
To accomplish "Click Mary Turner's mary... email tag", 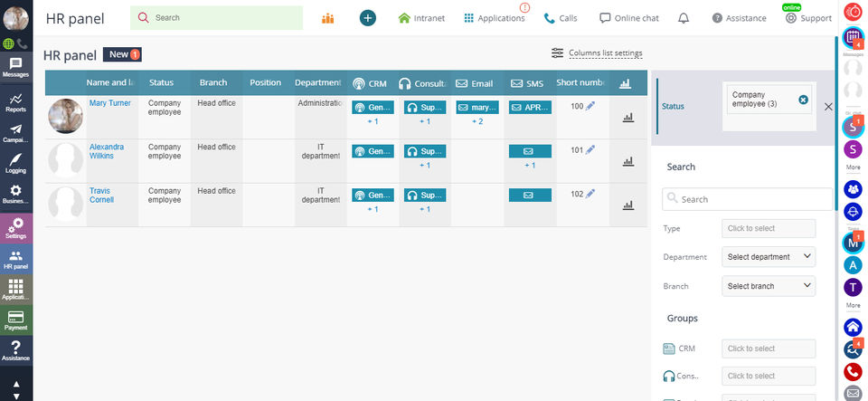I will (x=477, y=108).
